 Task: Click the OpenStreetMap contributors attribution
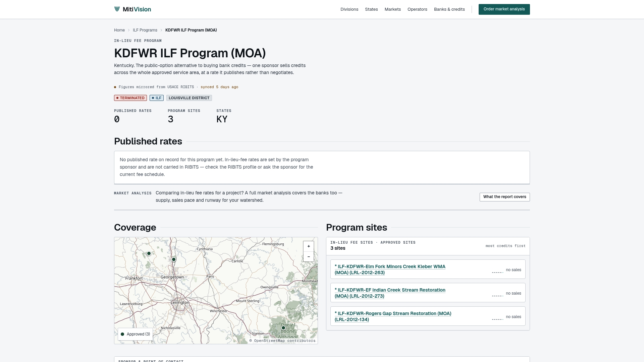point(282,341)
